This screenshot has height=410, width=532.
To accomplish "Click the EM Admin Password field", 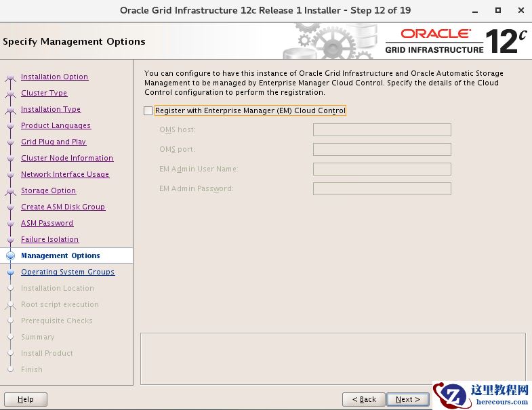I will [x=382, y=188].
